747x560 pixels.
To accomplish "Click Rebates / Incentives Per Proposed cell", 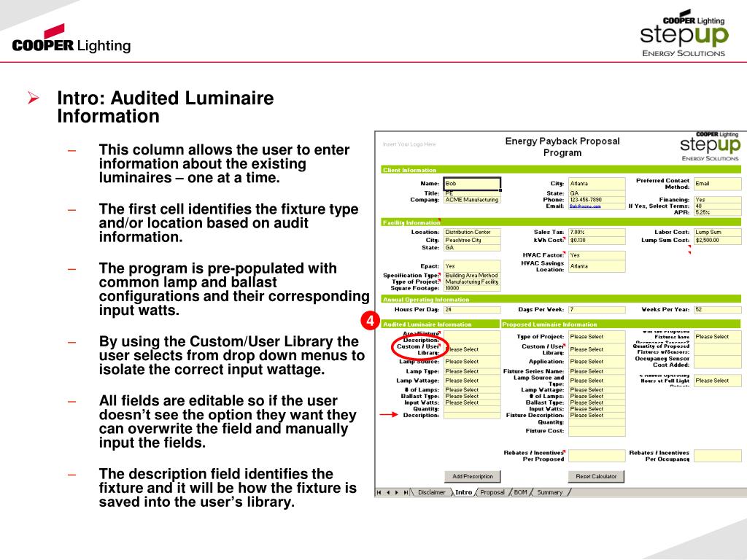I will click(597, 456).
